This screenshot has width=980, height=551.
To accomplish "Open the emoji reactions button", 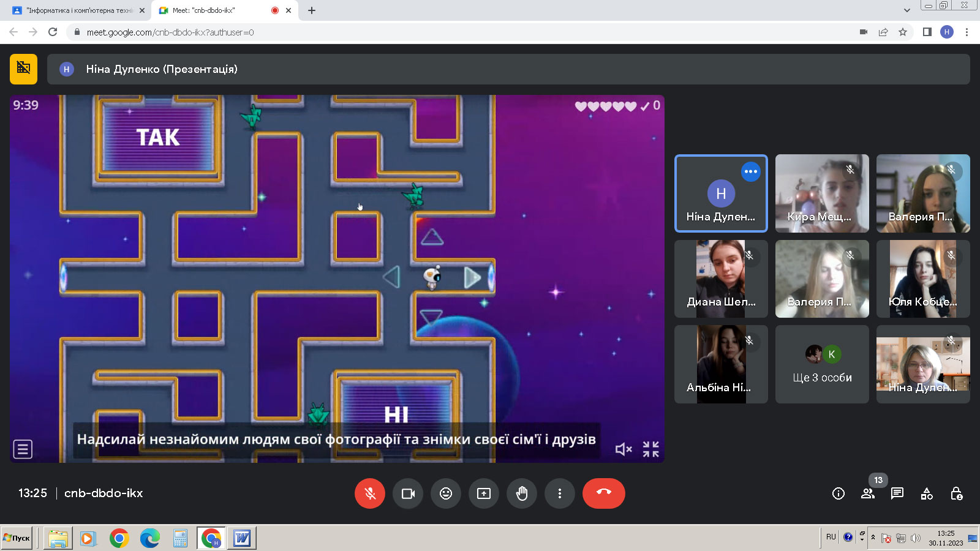I will click(446, 493).
